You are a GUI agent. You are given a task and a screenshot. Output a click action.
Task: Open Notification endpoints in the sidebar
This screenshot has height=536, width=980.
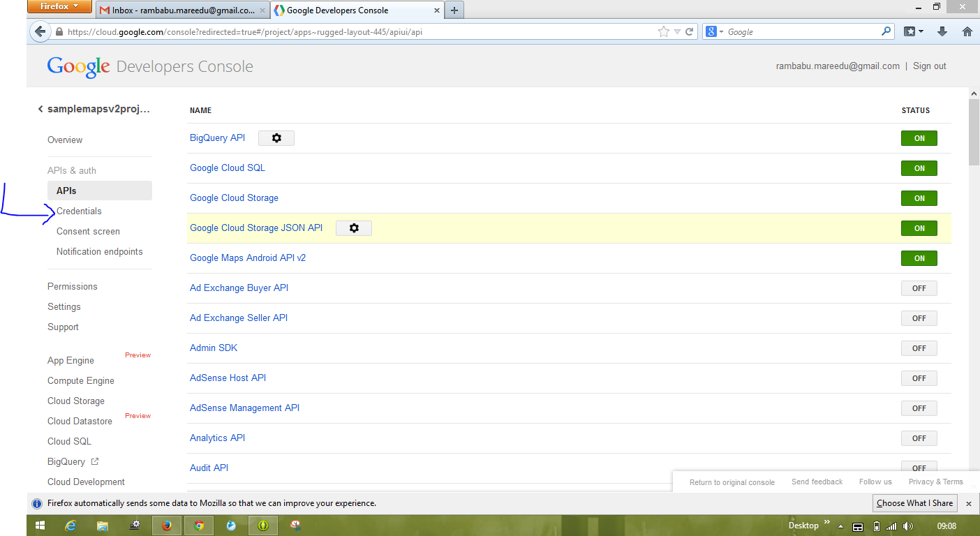point(100,251)
